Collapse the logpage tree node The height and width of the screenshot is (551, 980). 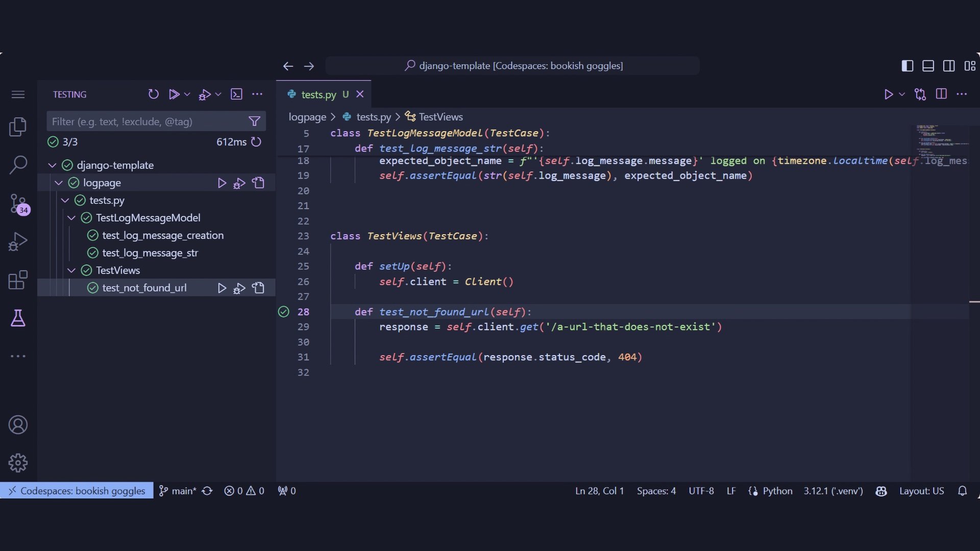point(59,183)
